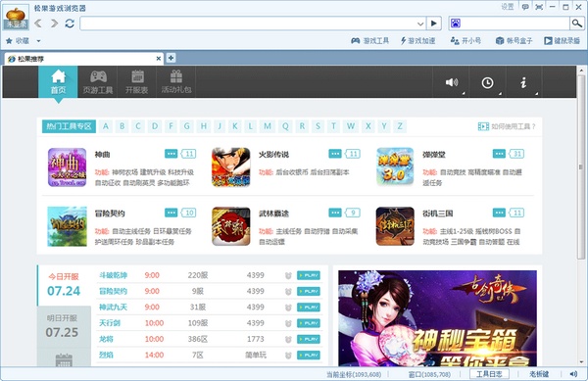Open the 古剑奇侠 神秘宝箱 banner
Image resolution: width=588 pixels, height=381 pixels.
pyautogui.click(x=437, y=318)
